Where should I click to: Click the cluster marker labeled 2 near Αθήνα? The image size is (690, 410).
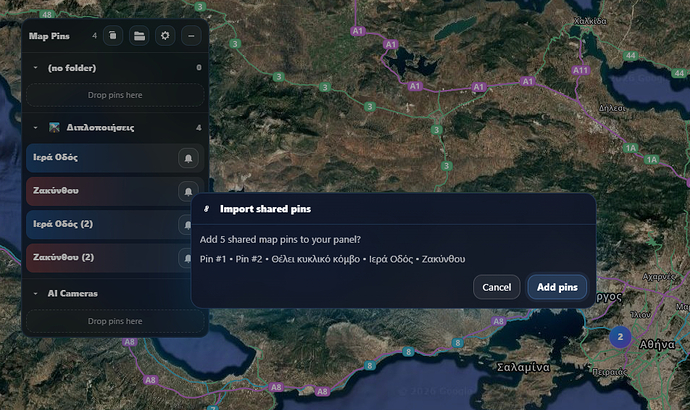(x=620, y=337)
